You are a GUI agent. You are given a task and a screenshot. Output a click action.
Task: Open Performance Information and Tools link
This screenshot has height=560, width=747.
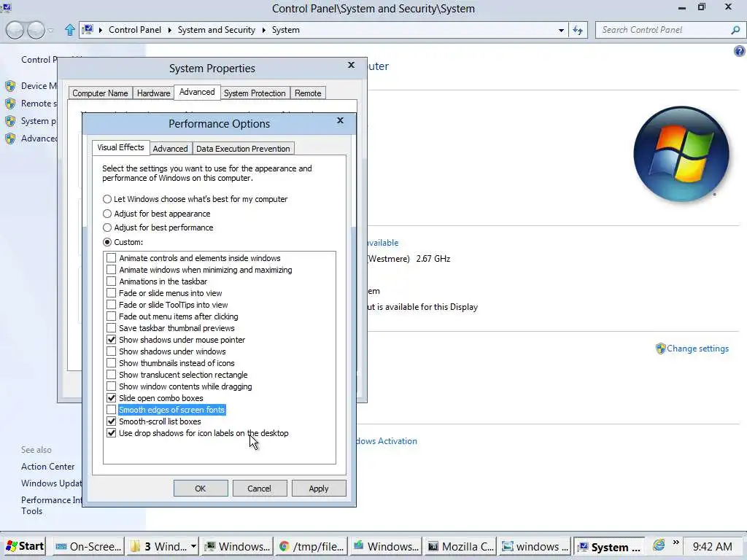click(52, 505)
